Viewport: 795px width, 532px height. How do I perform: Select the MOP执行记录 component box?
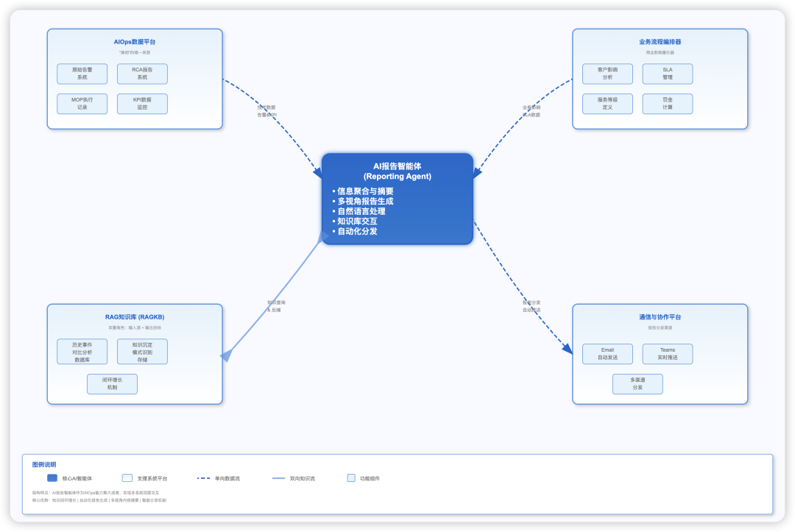(x=82, y=104)
